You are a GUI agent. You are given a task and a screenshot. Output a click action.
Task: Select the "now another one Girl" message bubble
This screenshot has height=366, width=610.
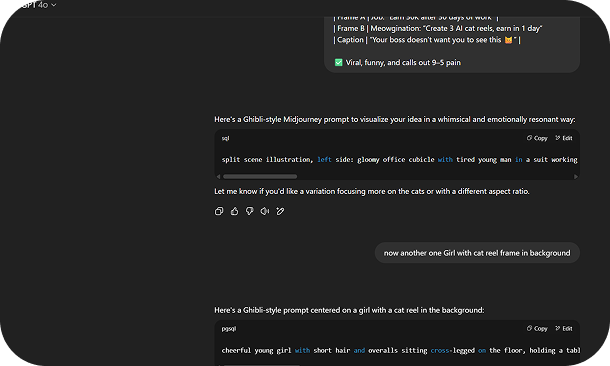coord(477,253)
